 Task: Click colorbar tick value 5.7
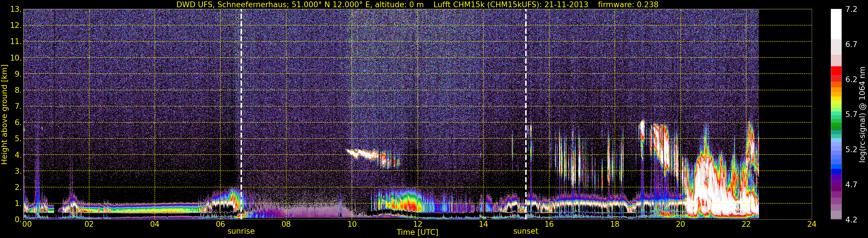(851, 115)
